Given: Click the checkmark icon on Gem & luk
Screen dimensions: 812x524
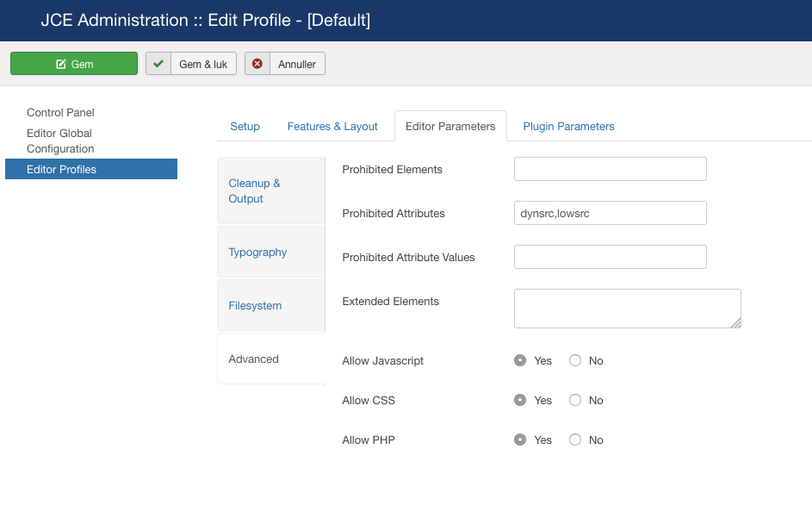Looking at the screenshot, I should (x=158, y=64).
